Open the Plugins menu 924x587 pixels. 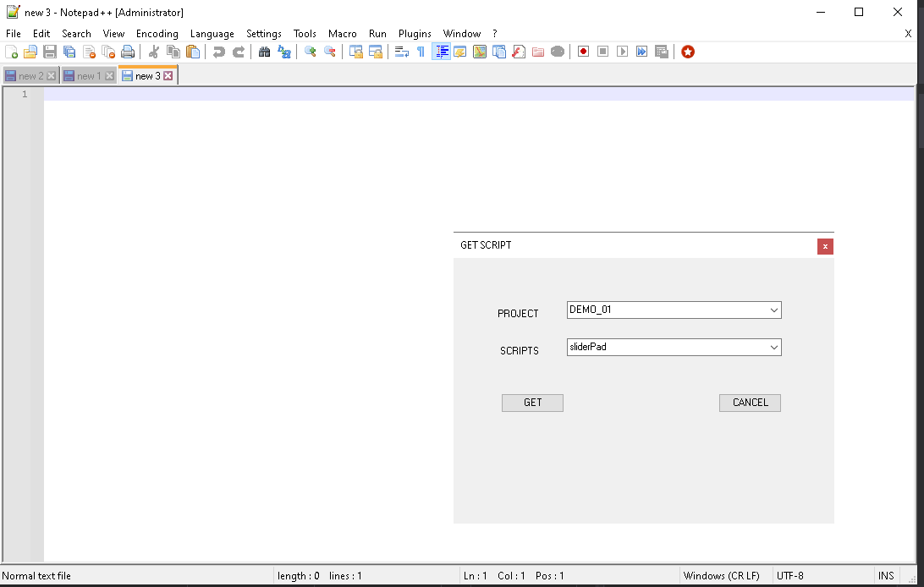[x=415, y=34]
